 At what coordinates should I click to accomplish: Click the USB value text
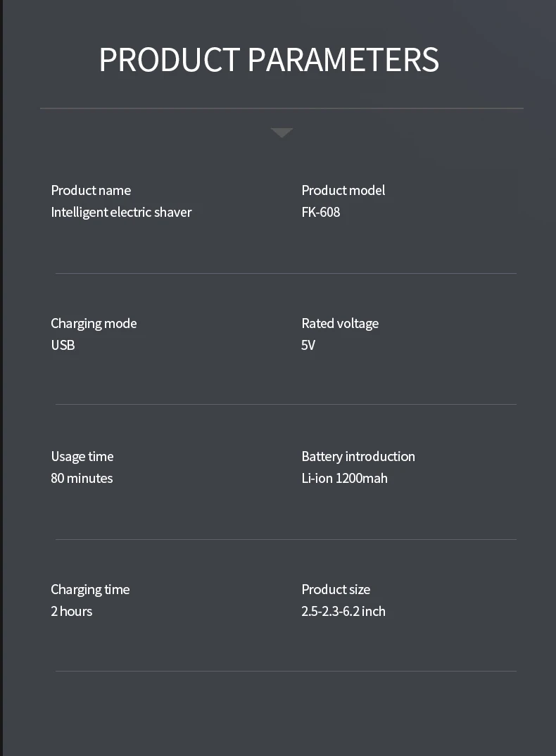click(63, 345)
